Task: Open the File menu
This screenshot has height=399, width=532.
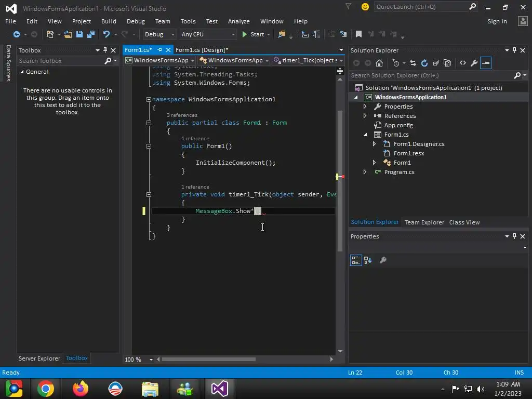Action: tap(10, 21)
